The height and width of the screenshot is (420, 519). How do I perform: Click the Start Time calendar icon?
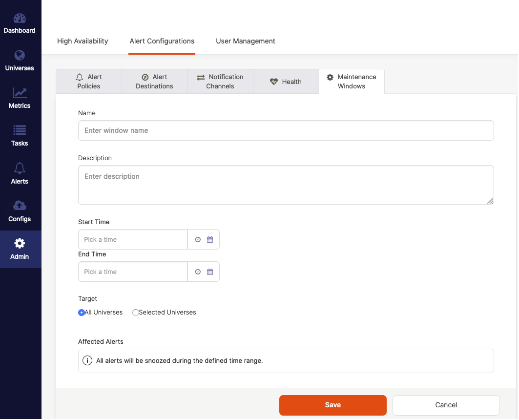(x=210, y=240)
